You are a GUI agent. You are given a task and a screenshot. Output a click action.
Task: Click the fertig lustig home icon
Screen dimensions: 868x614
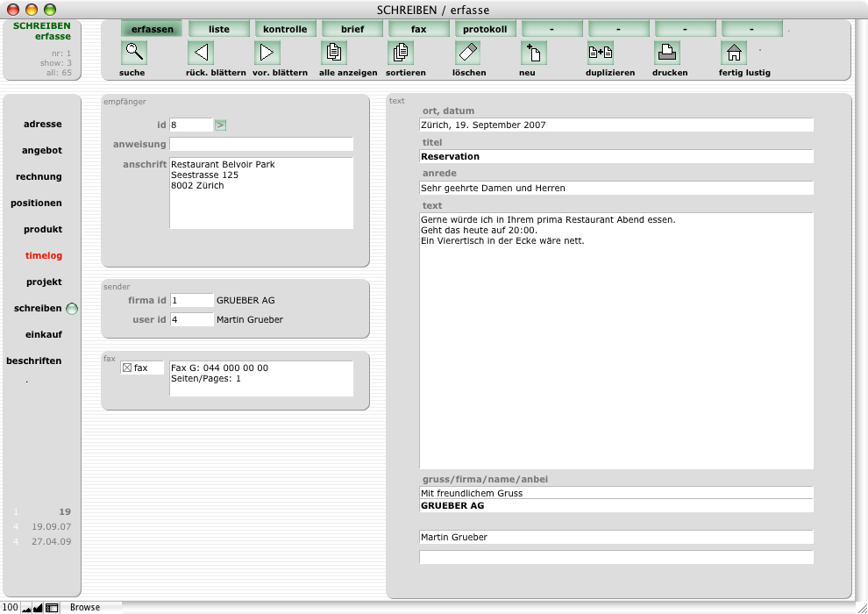(x=734, y=53)
